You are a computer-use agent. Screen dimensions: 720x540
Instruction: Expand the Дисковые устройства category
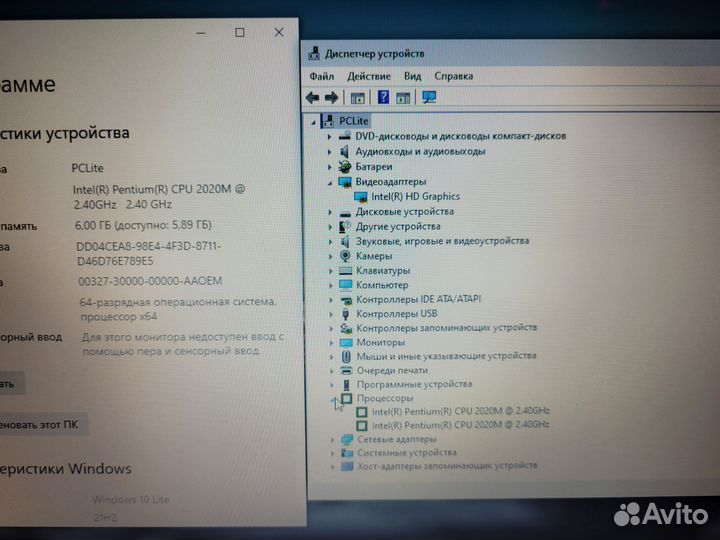point(330,212)
